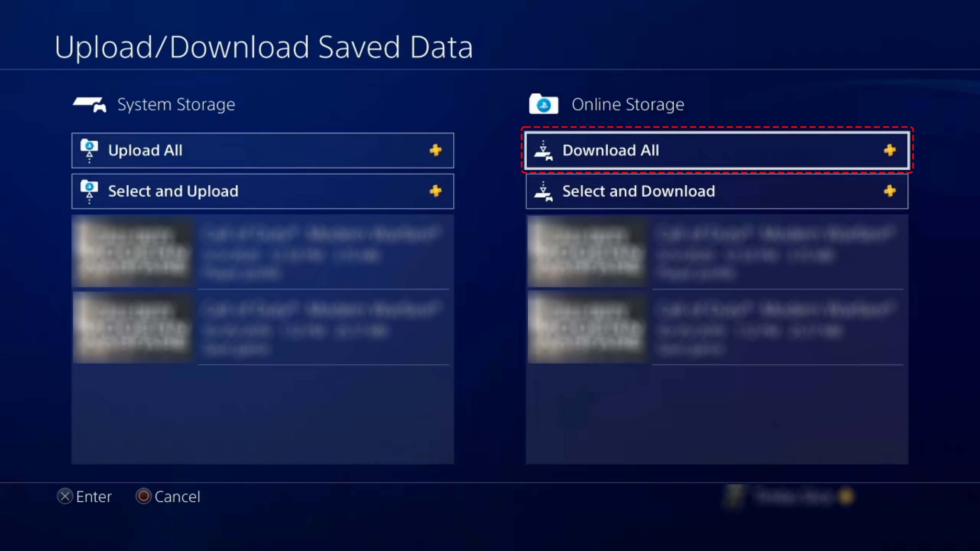Click the Download All icon button
The image size is (980, 551).
(544, 149)
